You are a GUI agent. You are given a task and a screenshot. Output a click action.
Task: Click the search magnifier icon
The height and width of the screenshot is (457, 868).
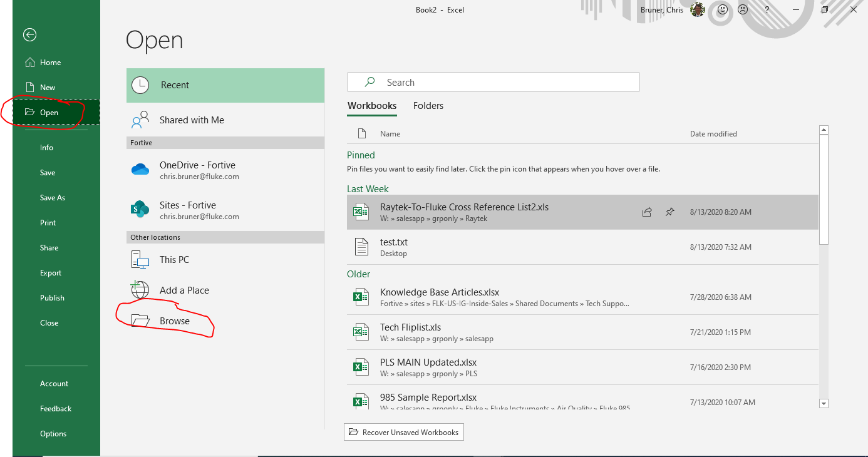[x=370, y=82]
